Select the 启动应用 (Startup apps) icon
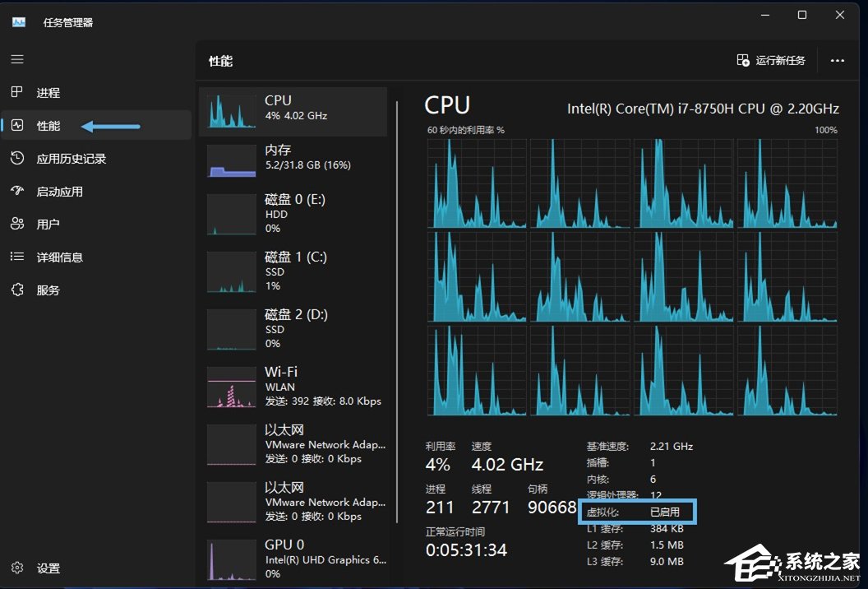 (16, 191)
